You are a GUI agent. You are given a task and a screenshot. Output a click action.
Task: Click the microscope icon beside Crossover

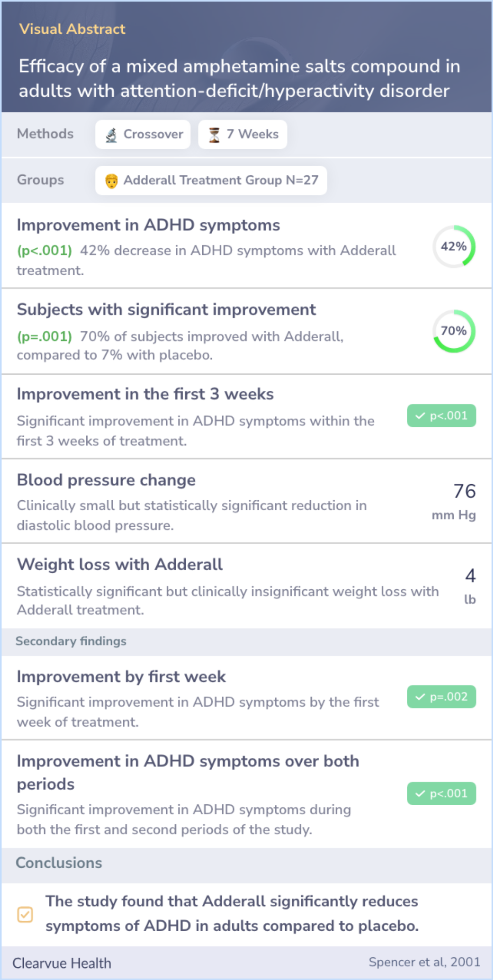(x=111, y=135)
